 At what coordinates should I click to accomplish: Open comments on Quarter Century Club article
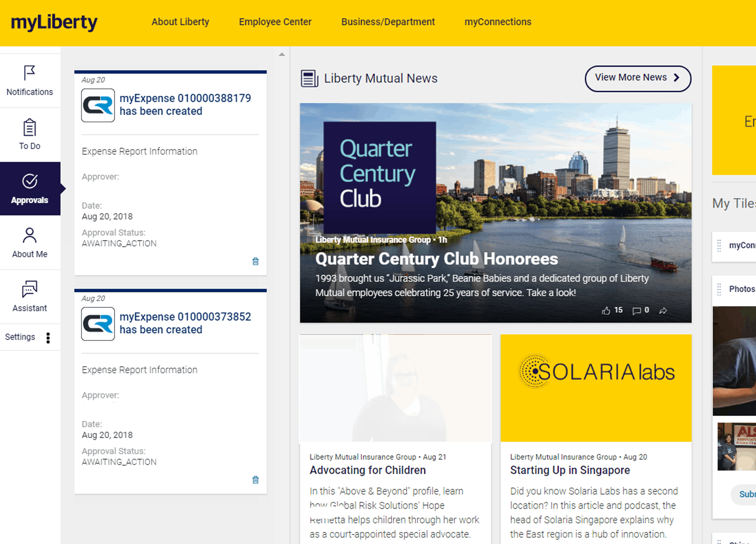pos(636,311)
